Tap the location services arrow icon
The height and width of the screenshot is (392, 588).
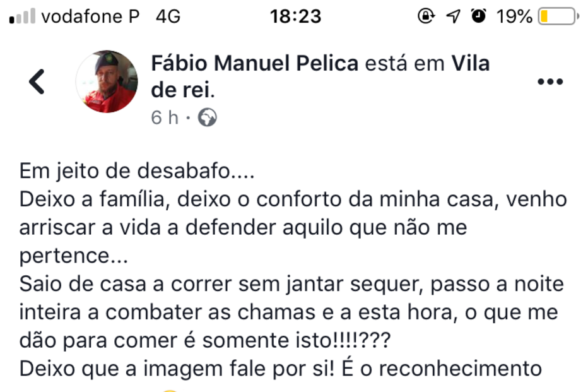[452, 16]
